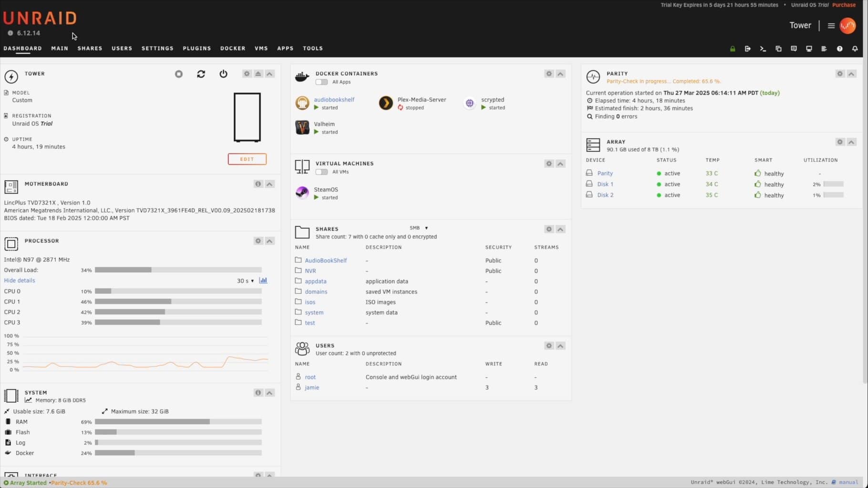Collapse the Virtual Machines tile
Image resolution: width=868 pixels, height=488 pixels.
pyautogui.click(x=560, y=164)
